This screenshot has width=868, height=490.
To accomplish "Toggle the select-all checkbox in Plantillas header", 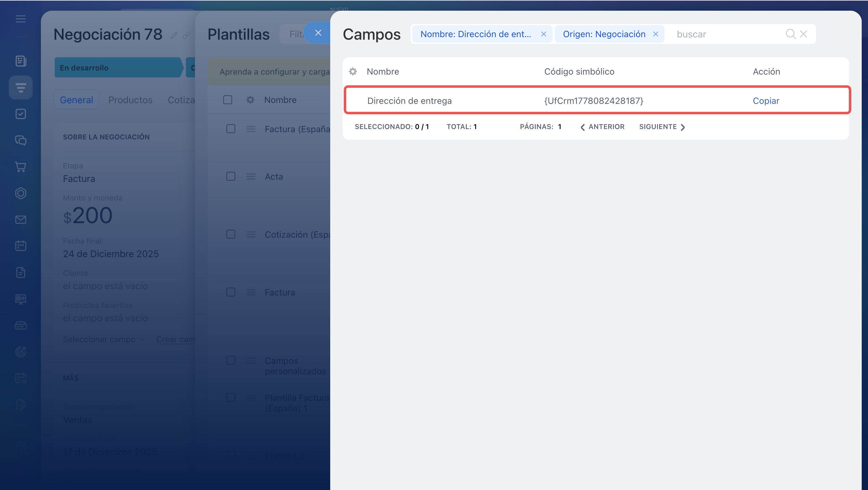I will 227,100.
